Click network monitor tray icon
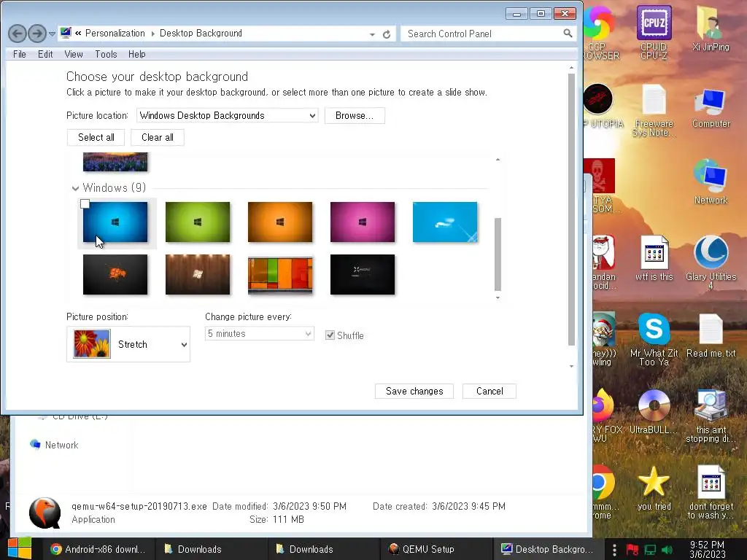This screenshot has height=560, width=747. coord(650,550)
